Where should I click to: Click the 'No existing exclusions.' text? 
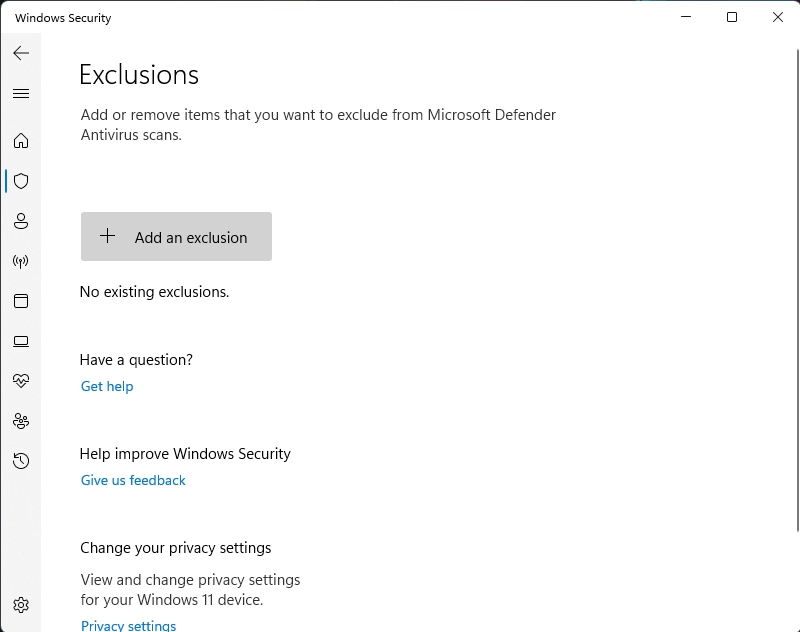pos(155,292)
